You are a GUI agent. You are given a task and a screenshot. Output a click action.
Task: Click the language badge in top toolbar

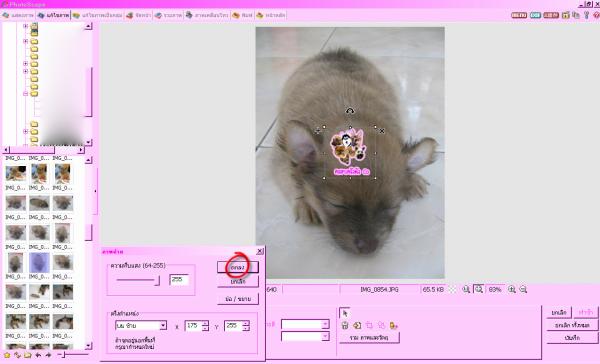coord(551,15)
